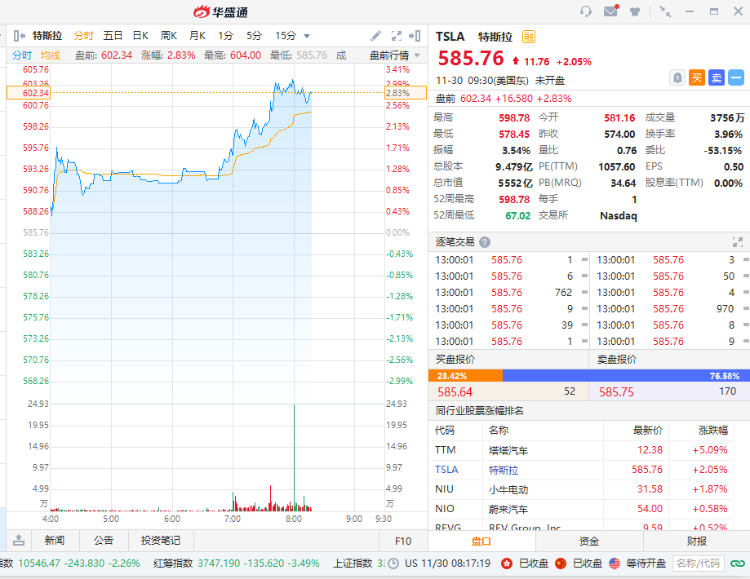Select the pencil drawing tool
Image resolution: width=750 pixels, height=579 pixels.
(x=375, y=36)
